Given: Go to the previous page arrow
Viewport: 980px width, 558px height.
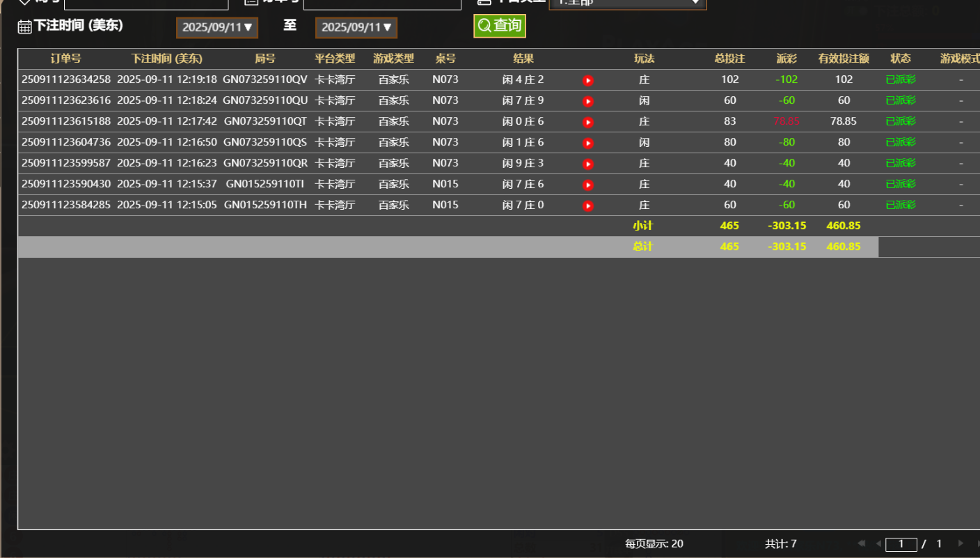Looking at the screenshot, I should [878, 543].
